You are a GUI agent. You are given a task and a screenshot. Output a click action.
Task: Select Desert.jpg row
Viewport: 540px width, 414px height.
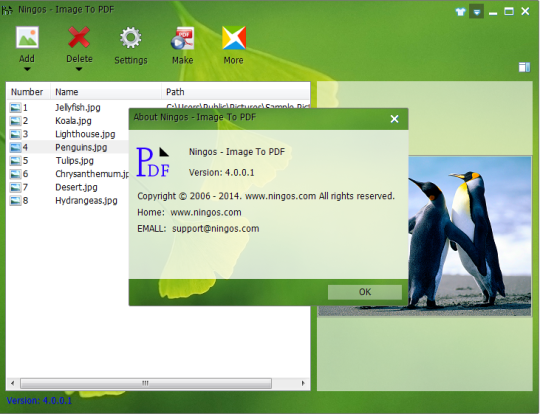coord(76,187)
